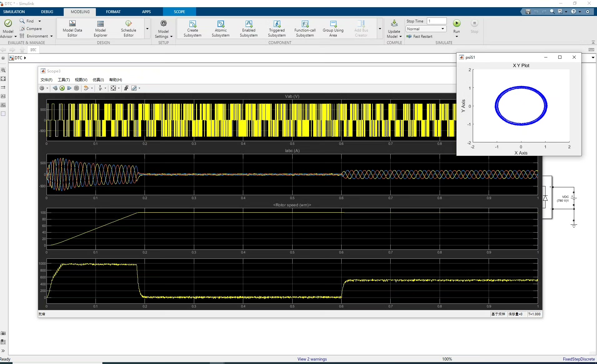This screenshot has width=597, height=364.
Task: Open Scope3 工具(T) menu
Action: 64,80
